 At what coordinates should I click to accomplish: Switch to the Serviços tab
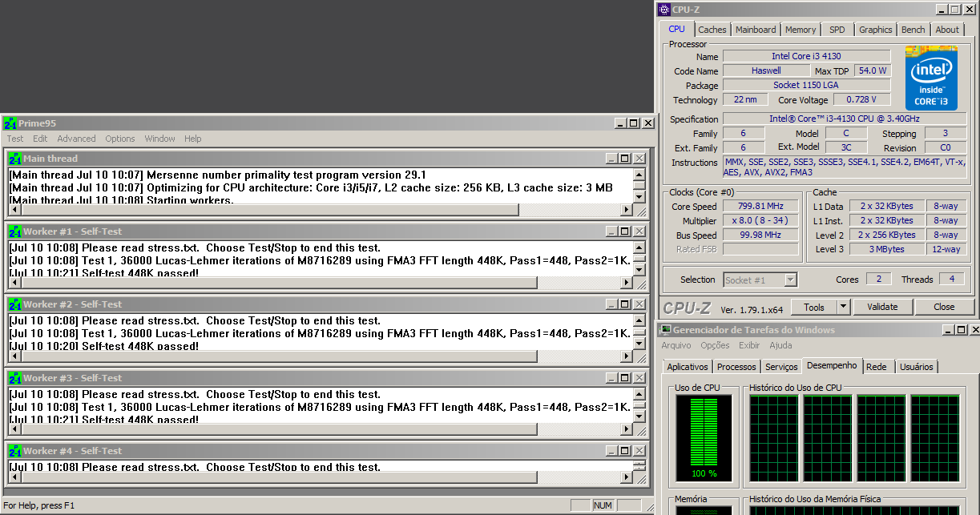coord(781,367)
